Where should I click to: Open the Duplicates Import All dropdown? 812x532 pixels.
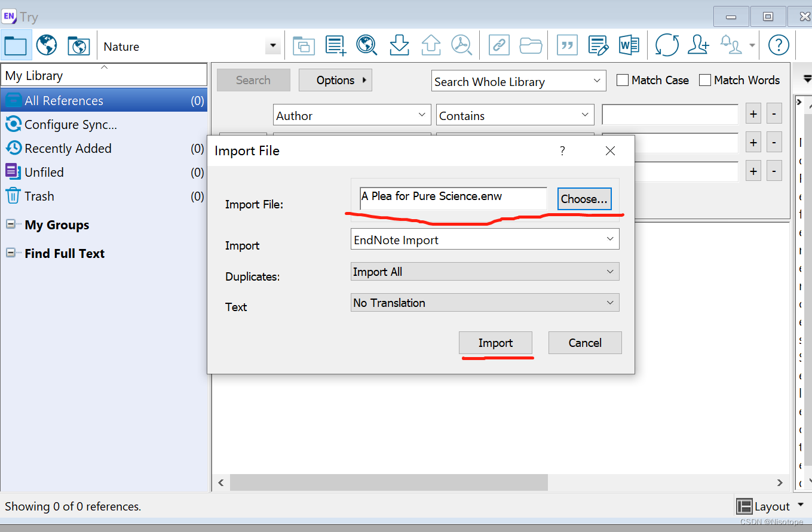485,272
